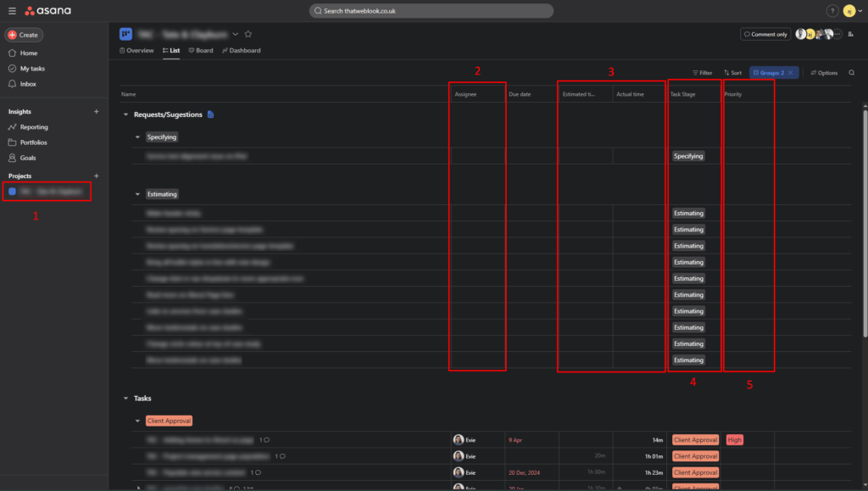Image resolution: width=868 pixels, height=491 pixels.
Task: Open the help question mark icon
Action: point(832,11)
